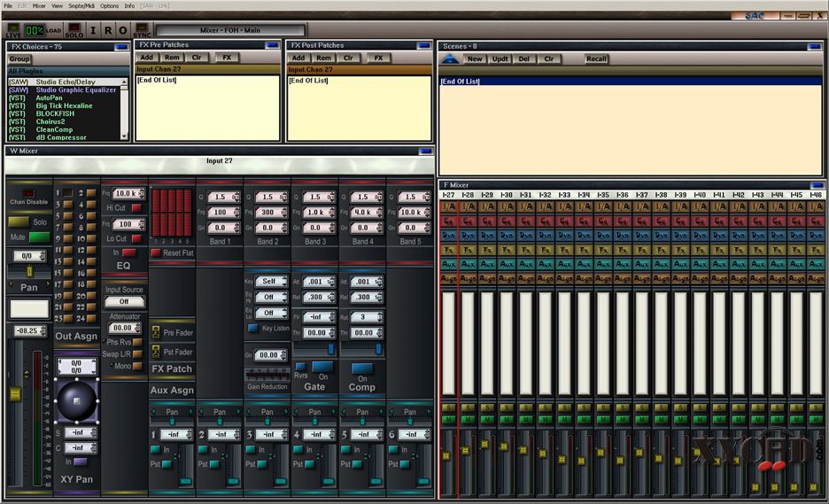Adjust the fader level -08.25 stepper
The width and height of the screenshot is (829, 504).
click(29, 330)
